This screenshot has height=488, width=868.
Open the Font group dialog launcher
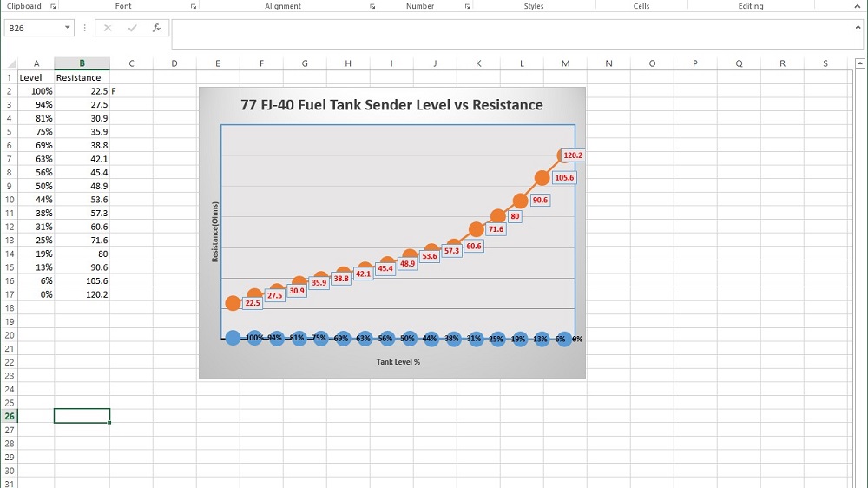pyautogui.click(x=194, y=6)
